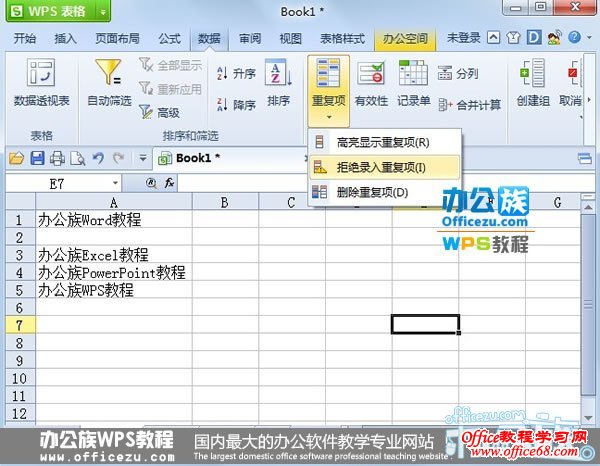The image size is (600, 466).
Task: Click the blue D icon in title ribbon
Action: tap(534, 37)
